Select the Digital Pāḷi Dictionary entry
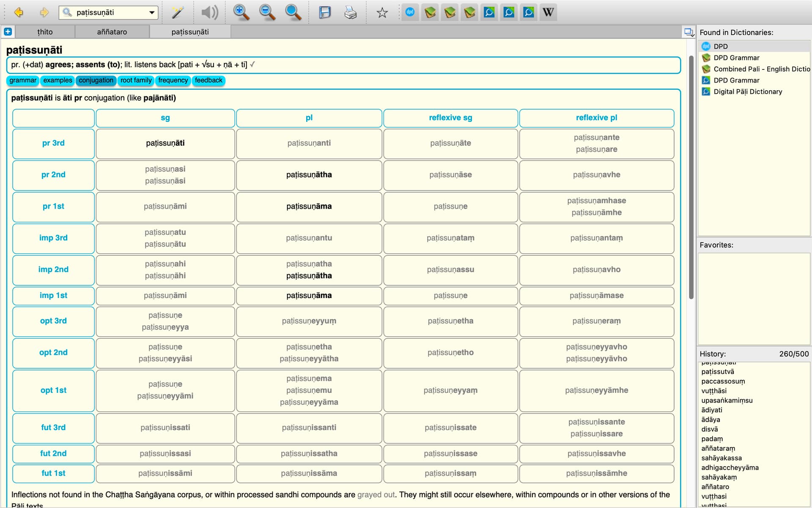 point(754,91)
